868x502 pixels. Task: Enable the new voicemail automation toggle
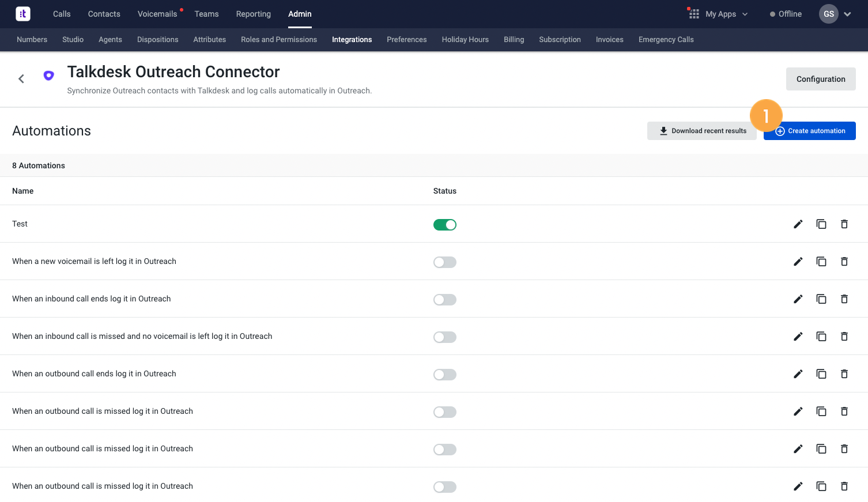point(445,262)
